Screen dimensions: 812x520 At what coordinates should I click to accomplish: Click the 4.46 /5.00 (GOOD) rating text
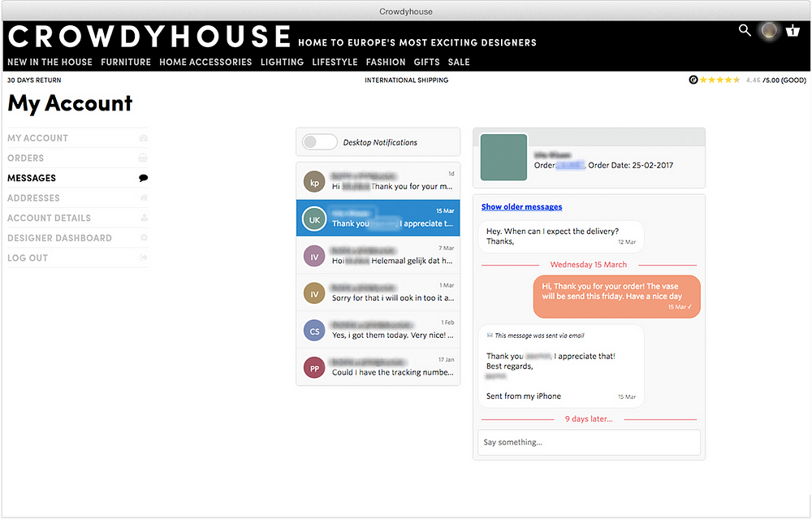click(x=775, y=80)
